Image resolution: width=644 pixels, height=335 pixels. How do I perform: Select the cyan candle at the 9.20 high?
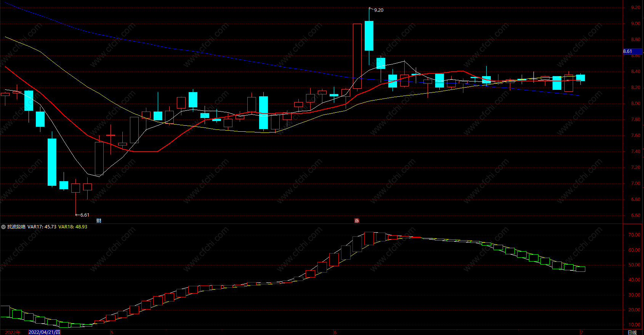(x=369, y=36)
